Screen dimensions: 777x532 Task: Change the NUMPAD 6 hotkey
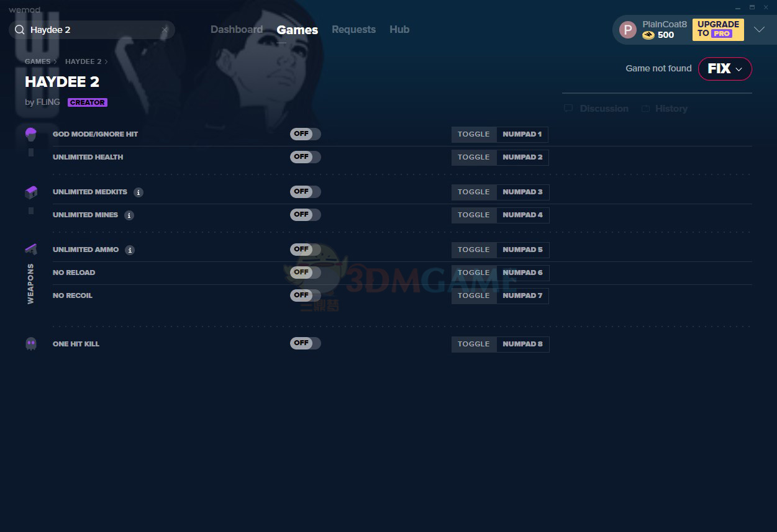pyautogui.click(x=522, y=273)
